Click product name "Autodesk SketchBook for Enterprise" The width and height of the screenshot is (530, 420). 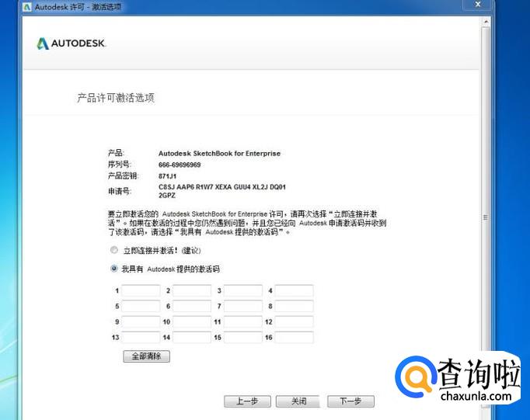[219, 153]
